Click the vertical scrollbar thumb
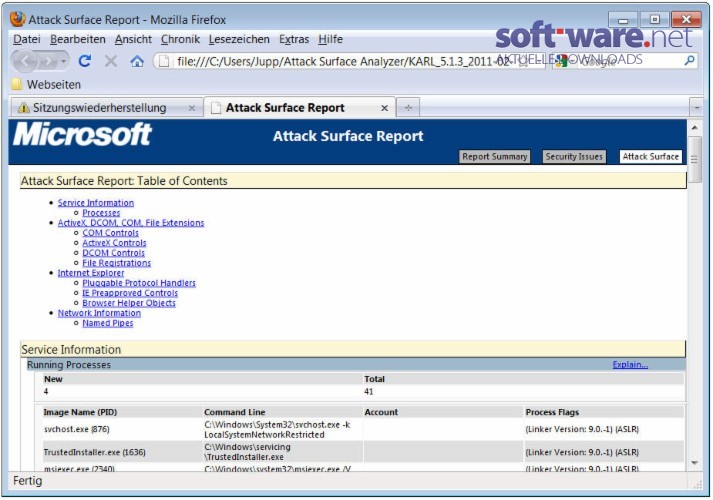713x500 pixels. pos(695,160)
